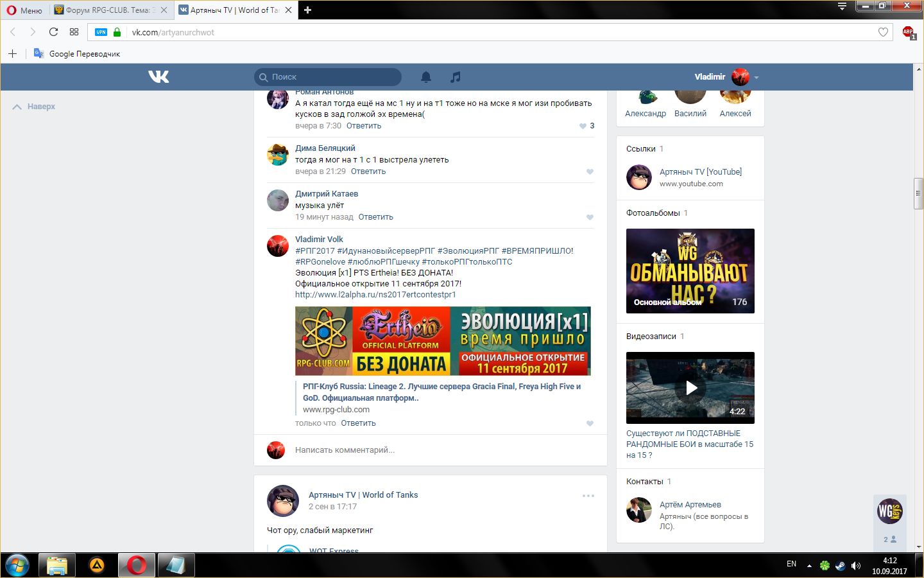The width and height of the screenshot is (924, 578).
Task: Open post date 2 сен в 17:17
Action: (332, 507)
